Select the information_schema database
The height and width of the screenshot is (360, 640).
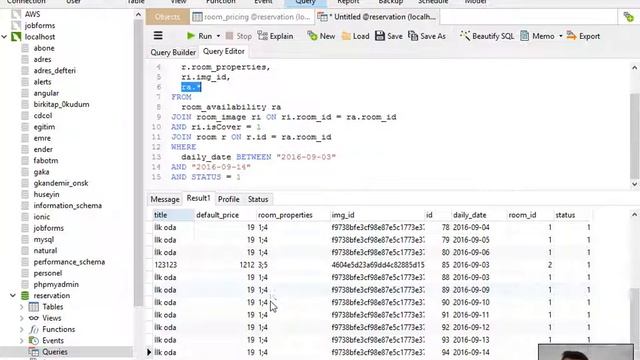[x=67, y=206]
